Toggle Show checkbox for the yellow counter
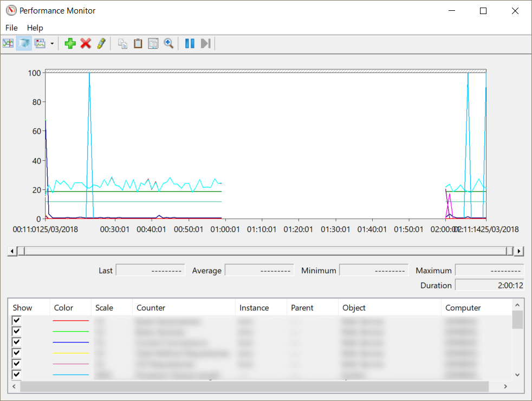This screenshot has height=401, width=532. coord(17,353)
